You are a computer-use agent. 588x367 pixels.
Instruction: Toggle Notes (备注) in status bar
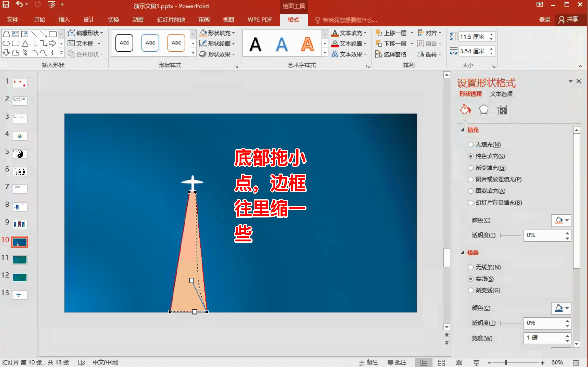369,362
